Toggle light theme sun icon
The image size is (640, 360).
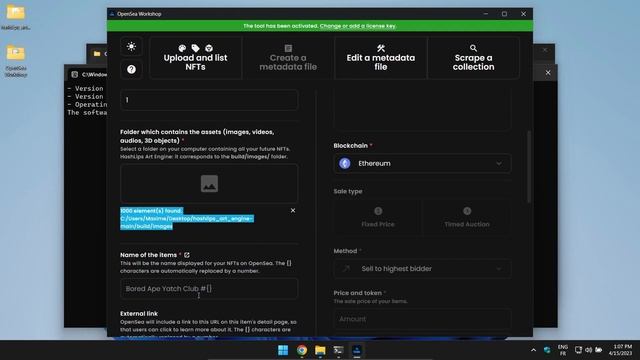pyautogui.click(x=131, y=47)
